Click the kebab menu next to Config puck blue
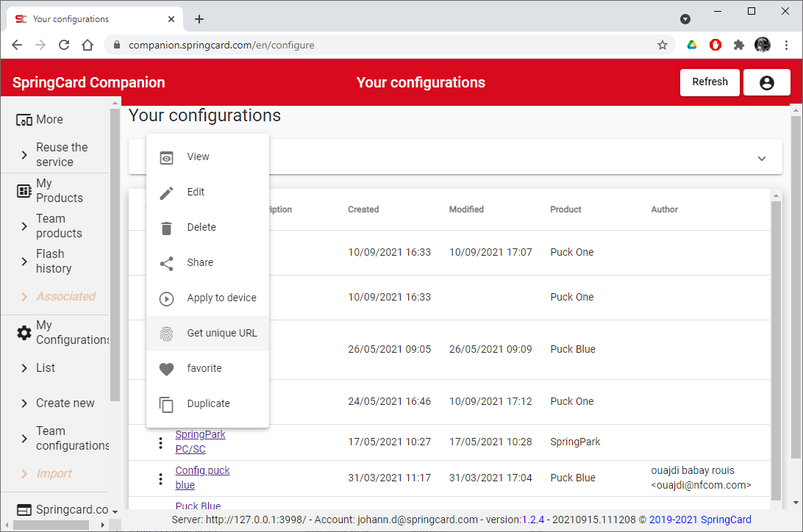803x532 pixels. [x=160, y=478]
